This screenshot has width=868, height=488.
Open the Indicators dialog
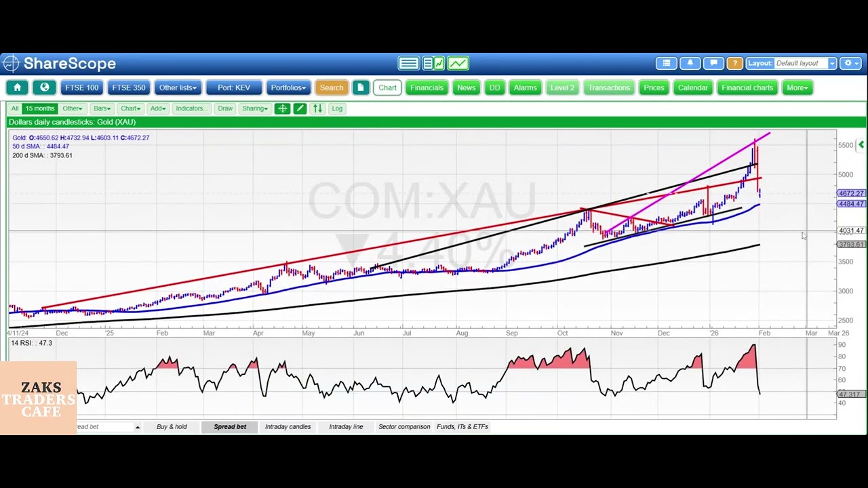(x=191, y=108)
